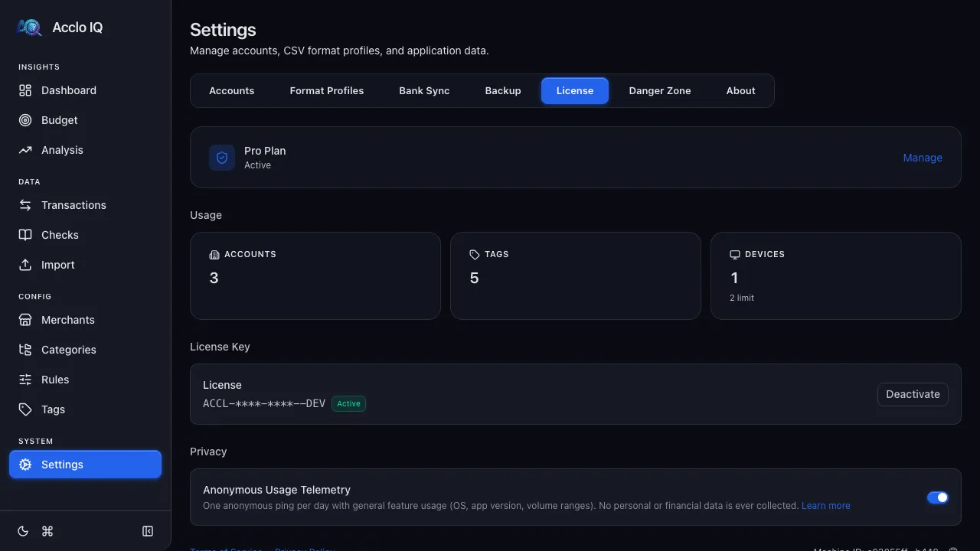Toggle dark mode moon icon
The width and height of the screenshot is (980, 551).
coord(24,531)
